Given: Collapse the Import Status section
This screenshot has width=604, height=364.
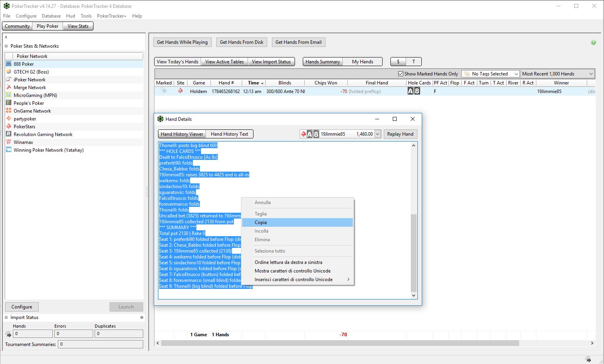Looking at the screenshot, I should coord(6,317).
